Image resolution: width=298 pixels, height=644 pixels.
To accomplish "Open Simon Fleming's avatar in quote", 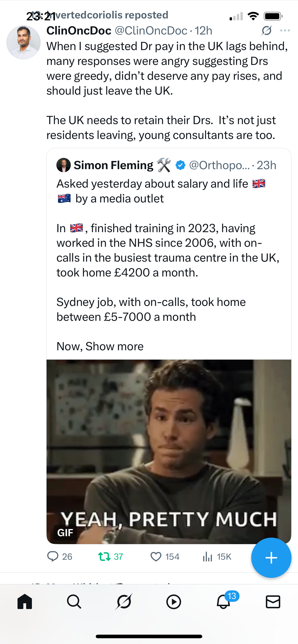I will pyautogui.click(x=63, y=165).
